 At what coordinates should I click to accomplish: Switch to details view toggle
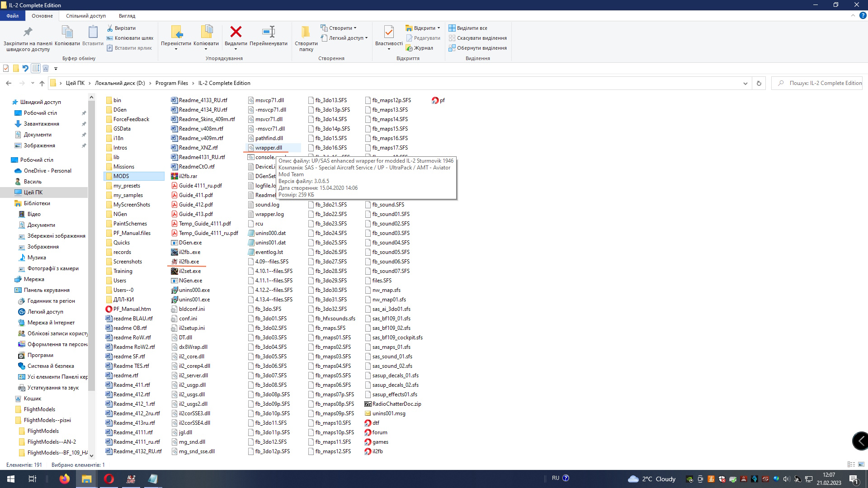tap(851, 465)
